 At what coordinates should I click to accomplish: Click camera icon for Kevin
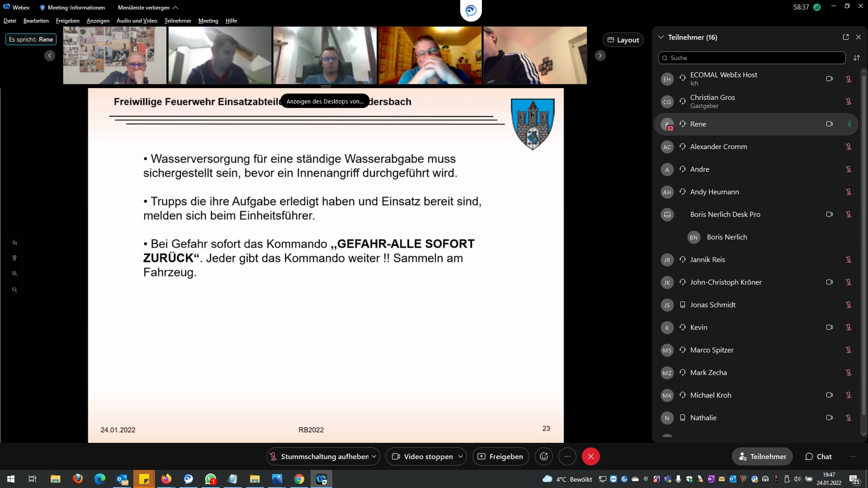pos(830,327)
